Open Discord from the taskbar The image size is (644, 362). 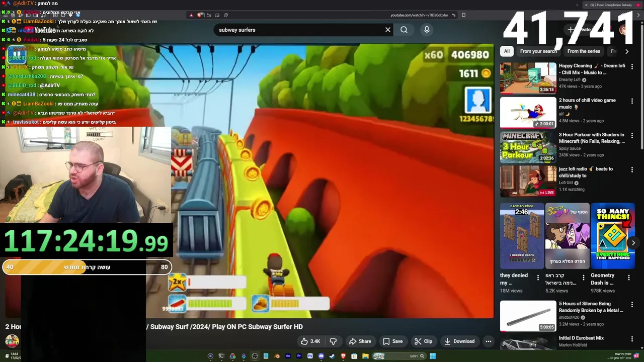click(x=321, y=356)
